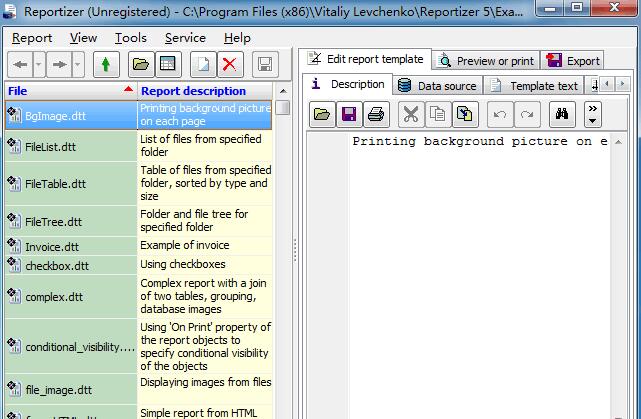Click the file list scrollbar up arrow
The image size is (641, 419).
[282, 91]
